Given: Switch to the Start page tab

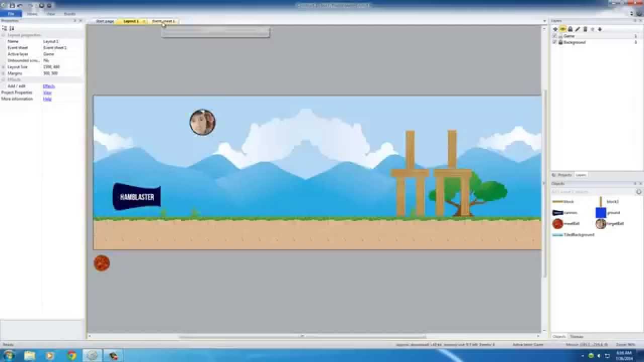Looking at the screenshot, I should 105,21.
